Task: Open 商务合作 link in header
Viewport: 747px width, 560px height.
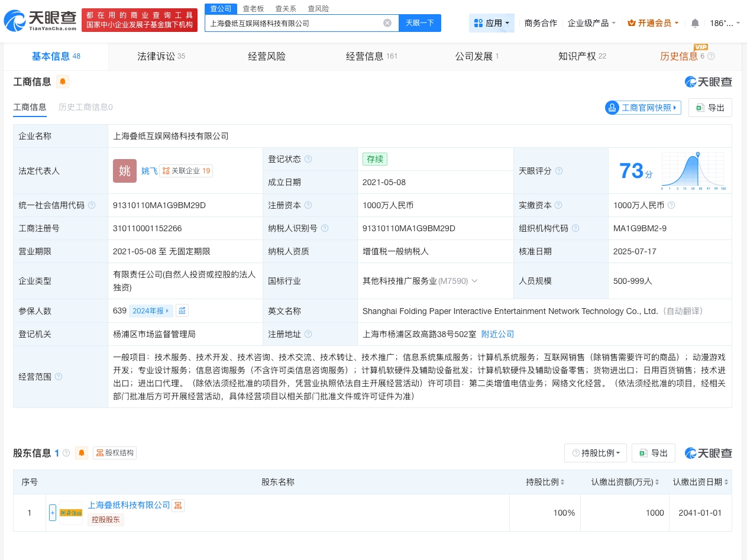Action: pos(541,23)
